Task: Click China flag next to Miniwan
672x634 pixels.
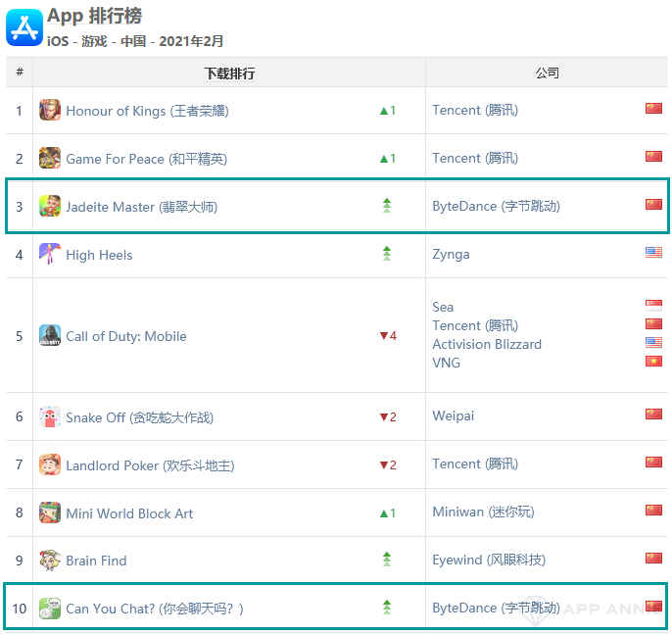Action: (x=653, y=511)
